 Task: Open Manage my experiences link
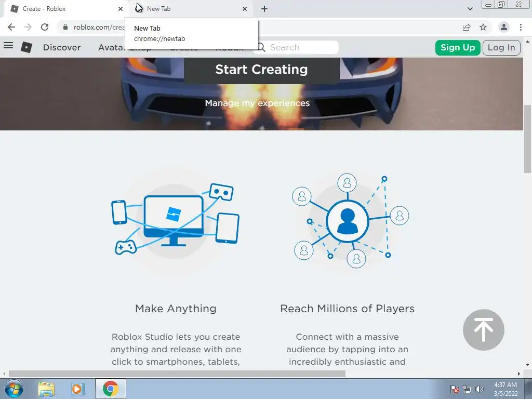click(257, 103)
